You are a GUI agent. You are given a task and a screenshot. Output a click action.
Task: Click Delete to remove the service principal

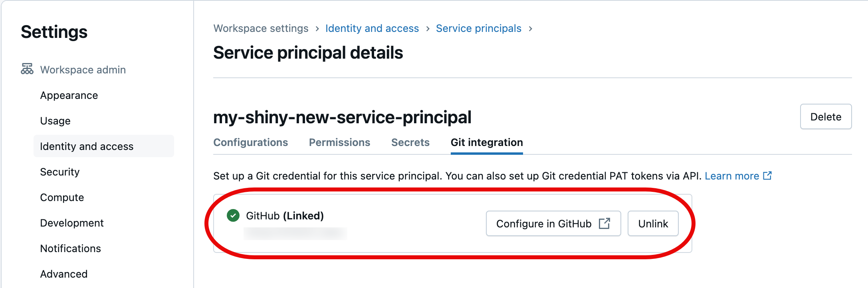(826, 116)
